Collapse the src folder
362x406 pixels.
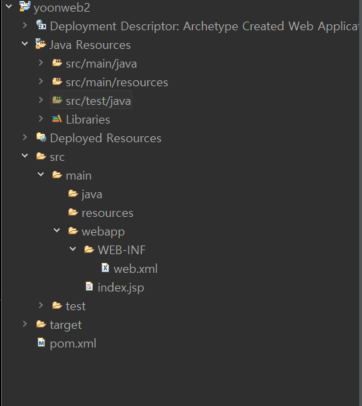(x=25, y=156)
